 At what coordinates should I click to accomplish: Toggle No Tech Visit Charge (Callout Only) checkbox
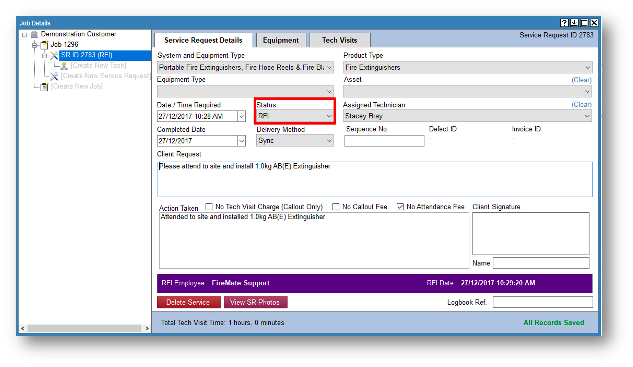209,207
